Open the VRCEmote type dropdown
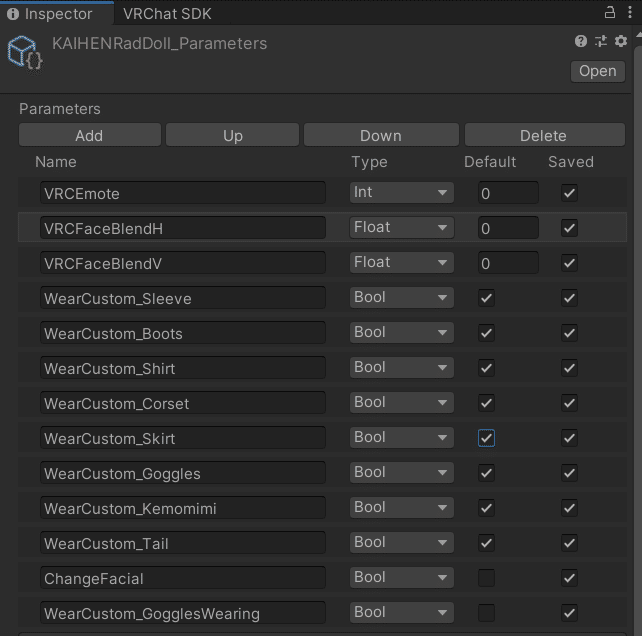 click(401, 192)
